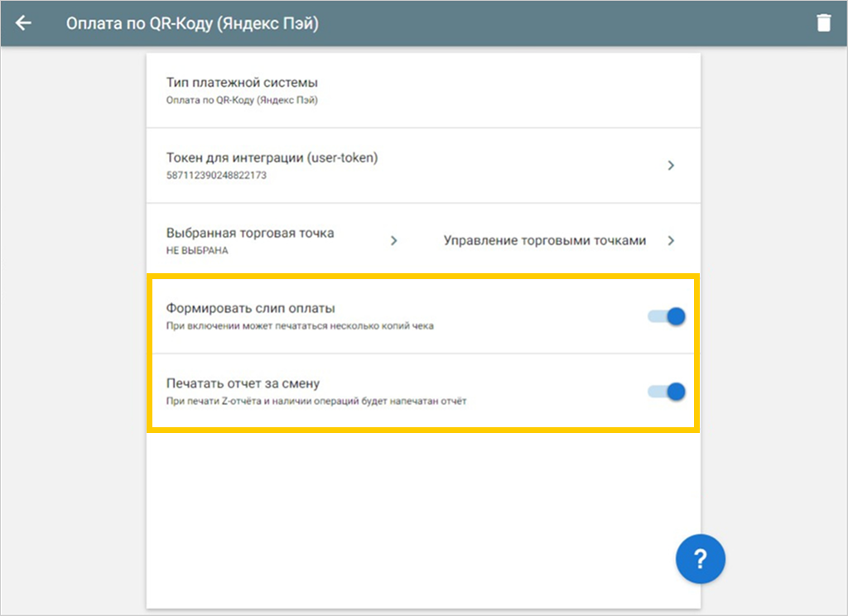848x616 pixels.
Task: Open 'Тип платежной системы' setting
Action: click(x=242, y=83)
